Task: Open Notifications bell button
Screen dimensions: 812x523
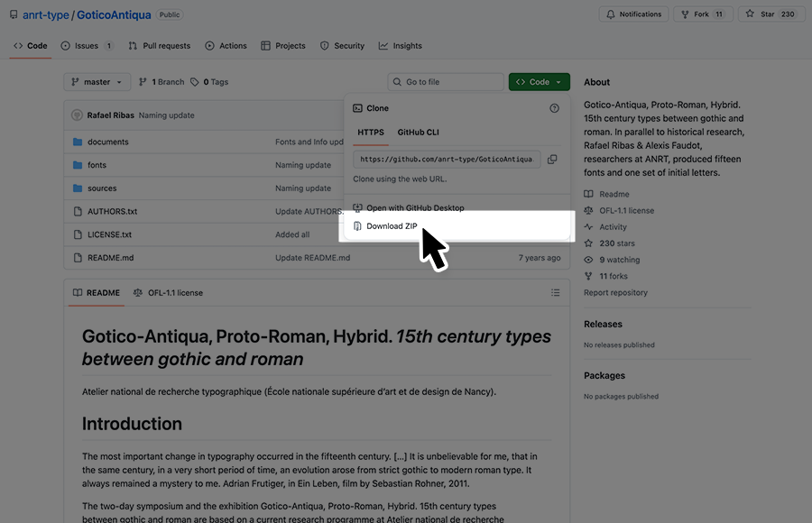Action: pyautogui.click(x=634, y=14)
